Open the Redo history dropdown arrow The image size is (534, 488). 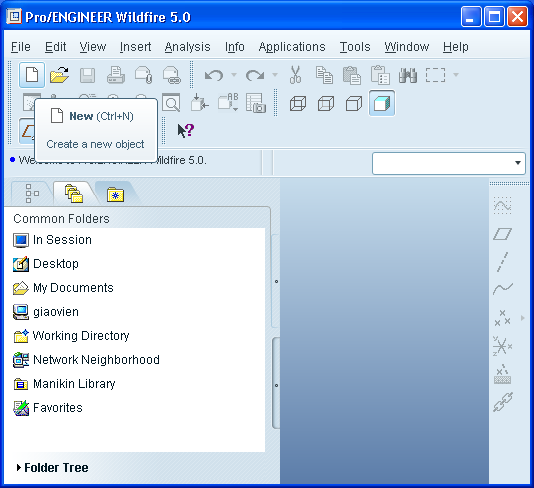pos(275,75)
